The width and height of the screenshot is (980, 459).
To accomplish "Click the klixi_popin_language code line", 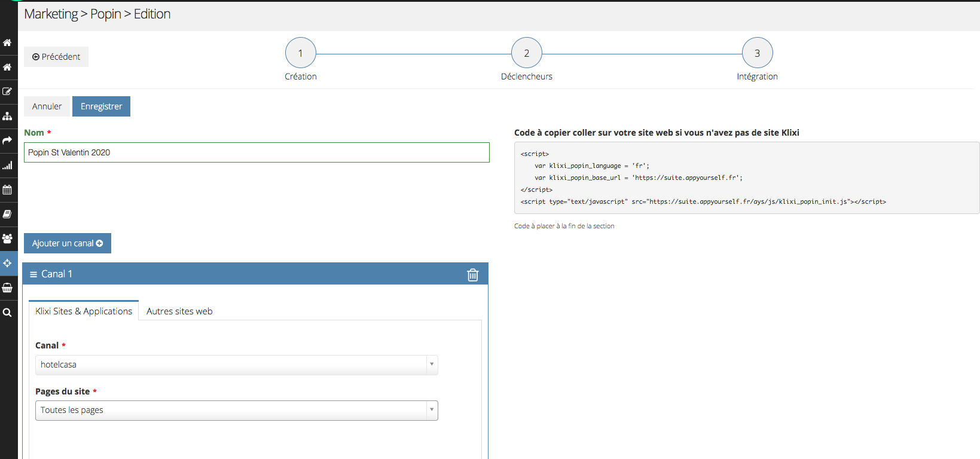I will tap(591, 166).
